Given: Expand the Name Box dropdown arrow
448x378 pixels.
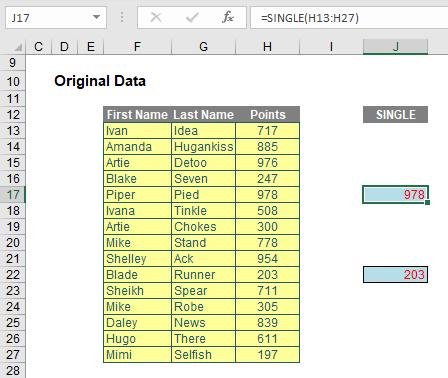Looking at the screenshot, I should tap(96, 17).
